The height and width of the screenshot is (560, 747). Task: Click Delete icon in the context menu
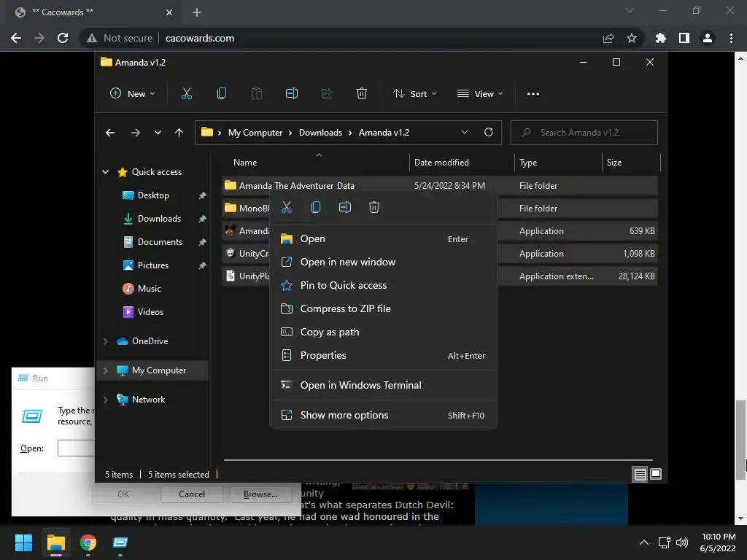coord(374,207)
